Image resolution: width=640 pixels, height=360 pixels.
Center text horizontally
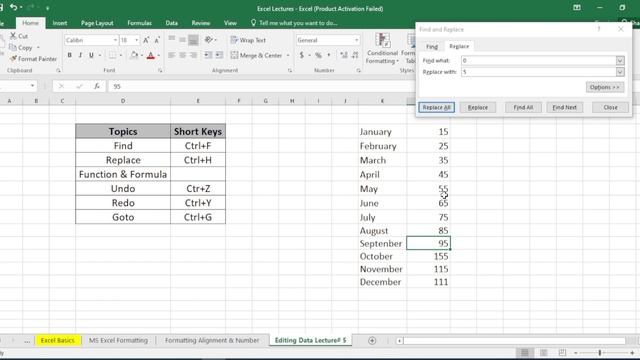(182, 55)
